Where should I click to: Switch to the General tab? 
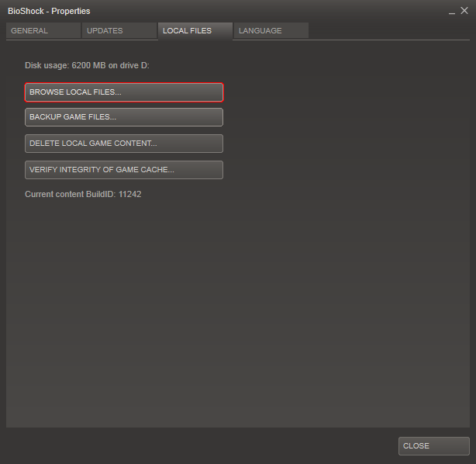click(43, 30)
